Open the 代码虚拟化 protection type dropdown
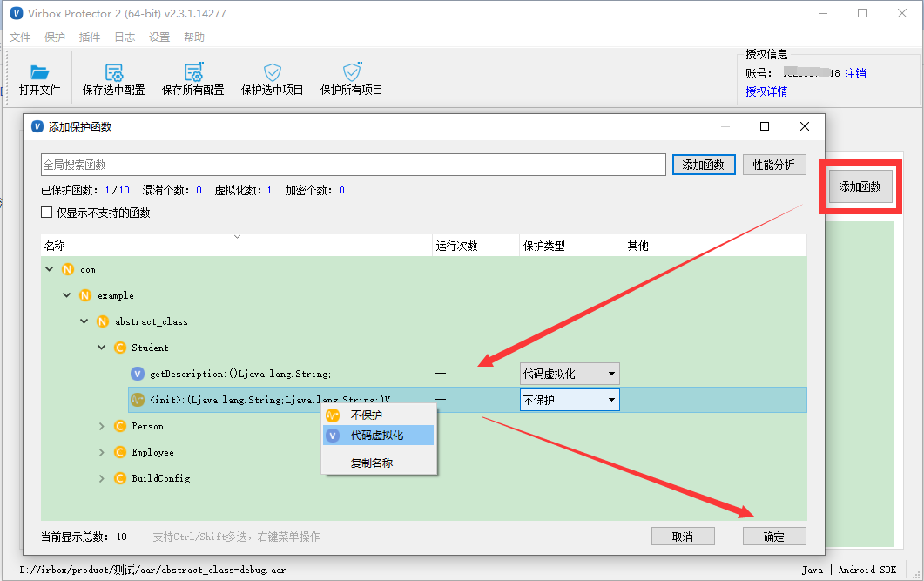This screenshot has height=581, width=924. (x=570, y=374)
